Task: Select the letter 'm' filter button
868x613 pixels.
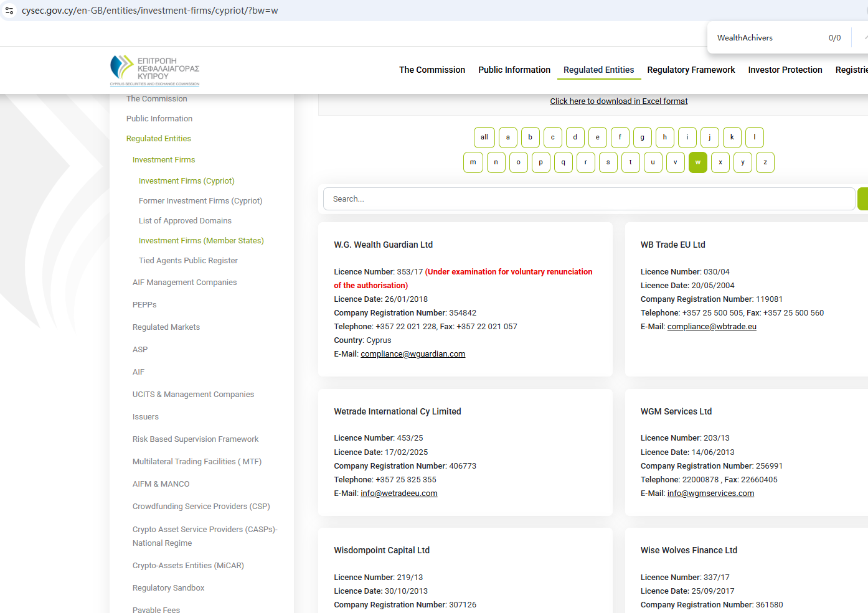Action: 473,162
